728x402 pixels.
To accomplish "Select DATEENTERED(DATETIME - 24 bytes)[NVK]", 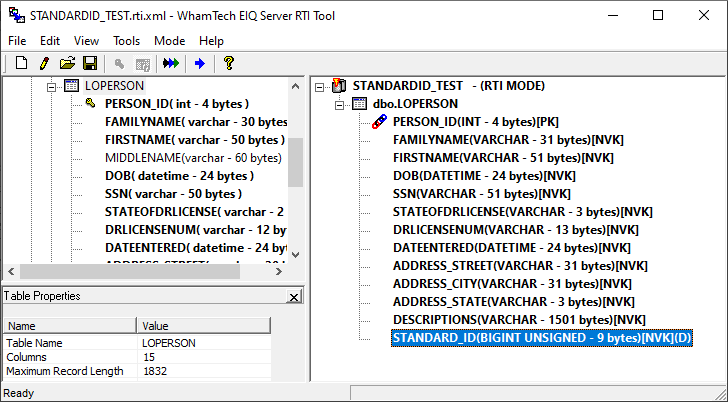I will (x=512, y=248).
